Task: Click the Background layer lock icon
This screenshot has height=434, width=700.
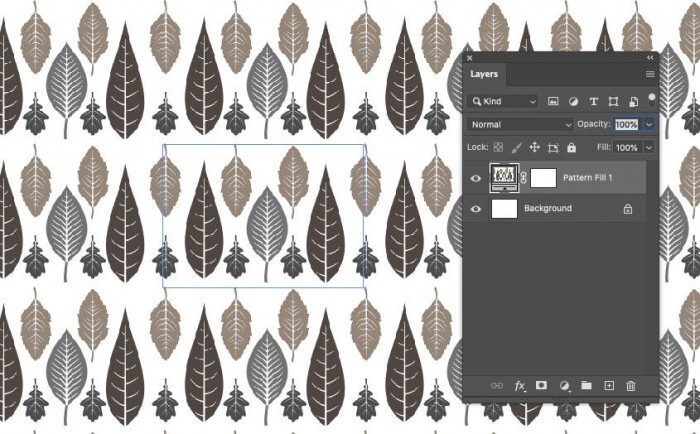Action: [628, 209]
